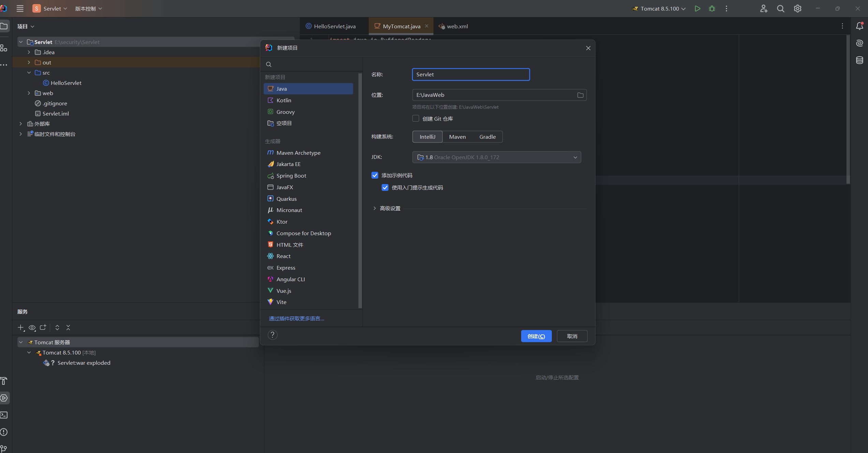This screenshot has width=868, height=453.
Task: Click the Run Tomcat play icon
Action: click(x=697, y=9)
